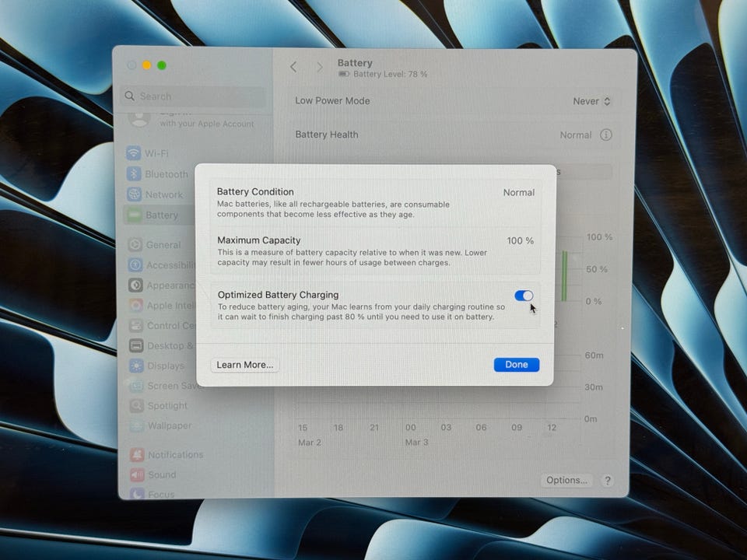The width and height of the screenshot is (747, 560).
Task: Click the Wi-Fi sidebar icon
Action: point(133,153)
